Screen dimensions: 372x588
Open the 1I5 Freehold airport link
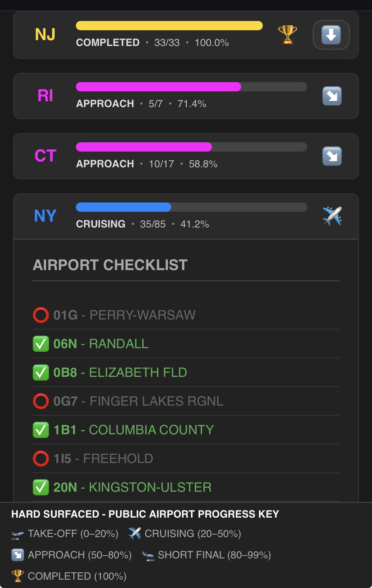pyautogui.click(x=103, y=459)
